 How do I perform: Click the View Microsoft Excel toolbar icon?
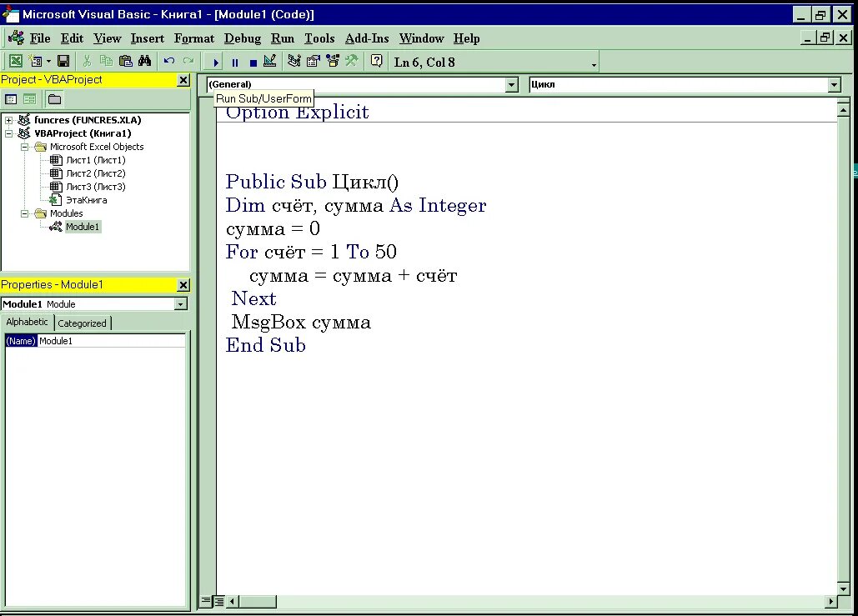16,62
